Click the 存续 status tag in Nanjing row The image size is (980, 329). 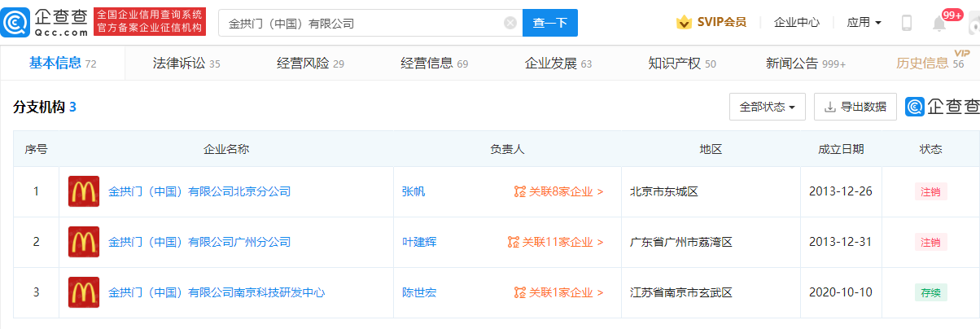(x=930, y=292)
